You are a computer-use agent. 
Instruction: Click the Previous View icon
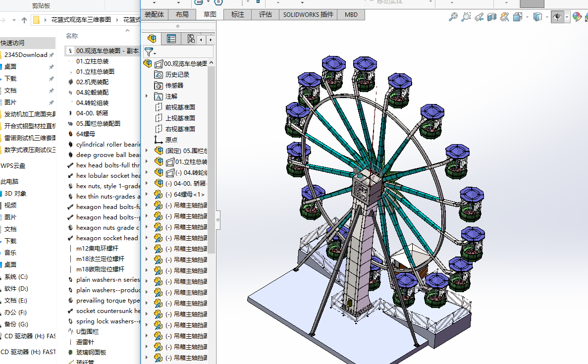pos(479,17)
